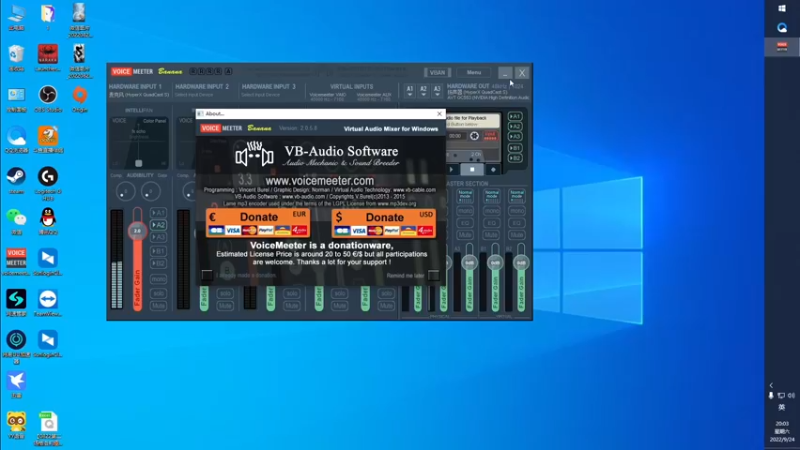Image resolution: width=800 pixels, height=450 pixels.
Task: Open the QQ penguin desktop icon
Action: [48, 221]
